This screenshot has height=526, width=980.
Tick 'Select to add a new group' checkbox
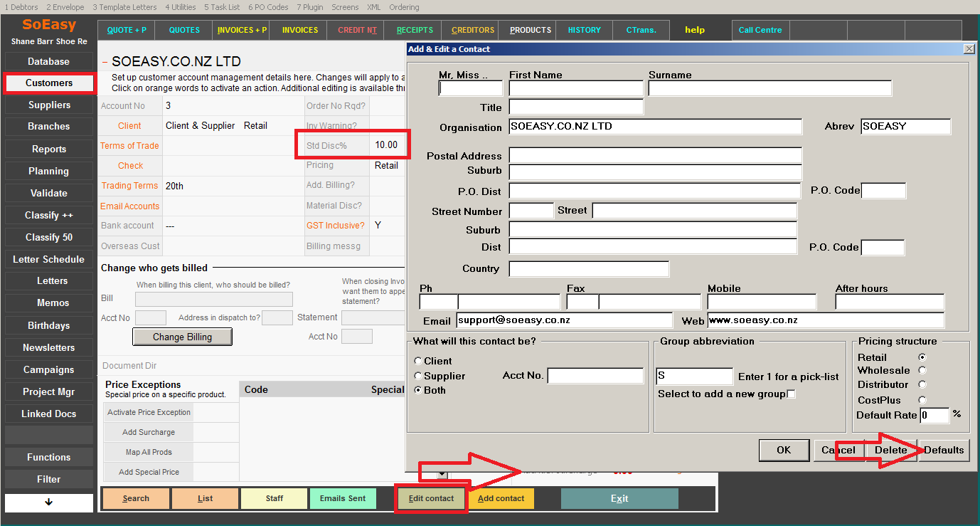pyautogui.click(x=792, y=394)
